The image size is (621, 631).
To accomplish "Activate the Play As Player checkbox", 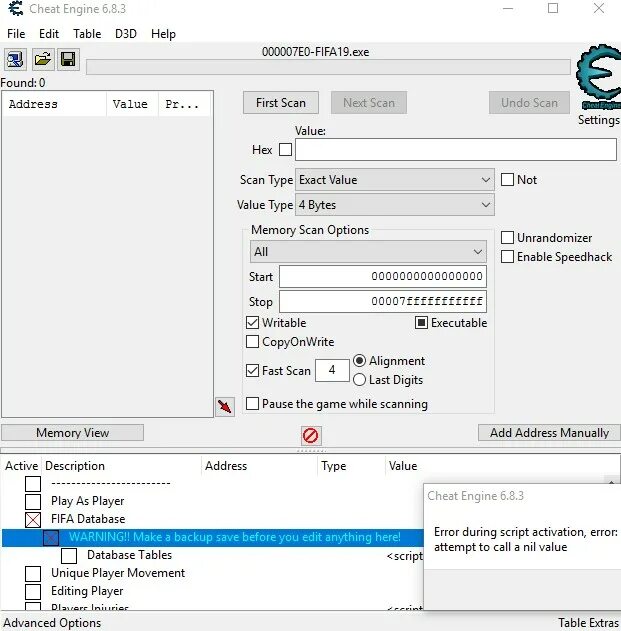I will click(x=33, y=501).
